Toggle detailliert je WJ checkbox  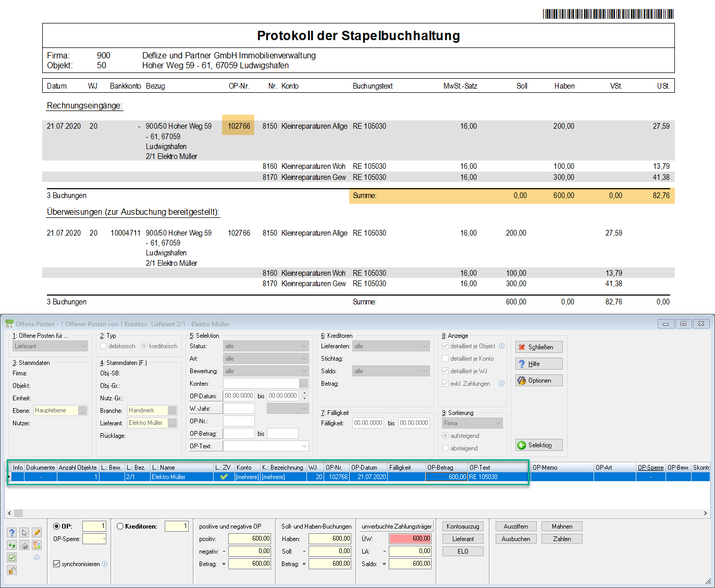445,371
